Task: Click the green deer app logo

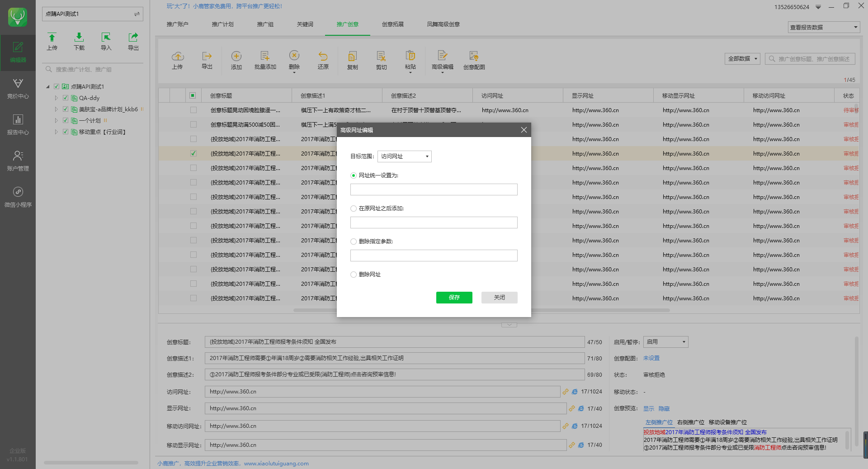Action: coord(18,17)
